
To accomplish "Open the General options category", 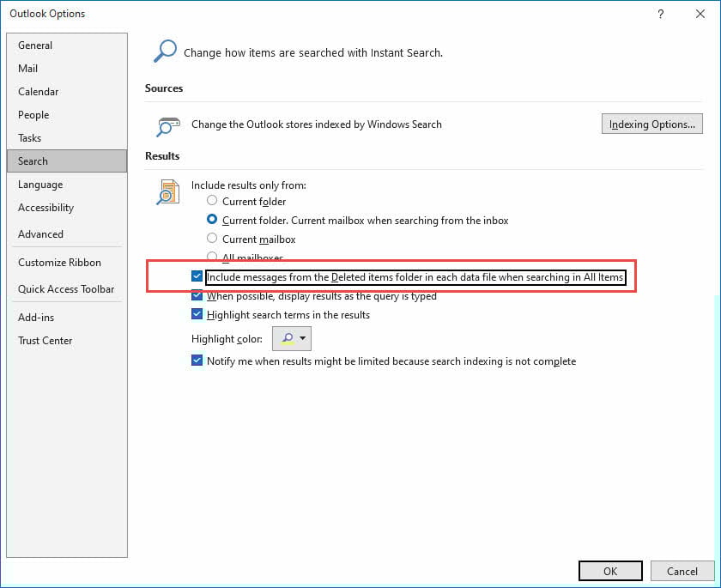I will (67, 45).
